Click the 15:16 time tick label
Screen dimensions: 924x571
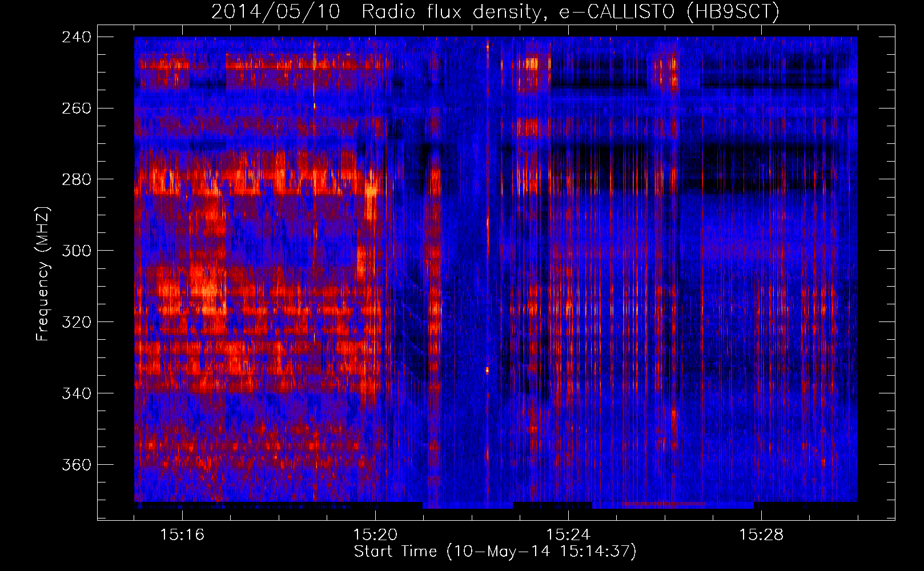(x=182, y=534)
